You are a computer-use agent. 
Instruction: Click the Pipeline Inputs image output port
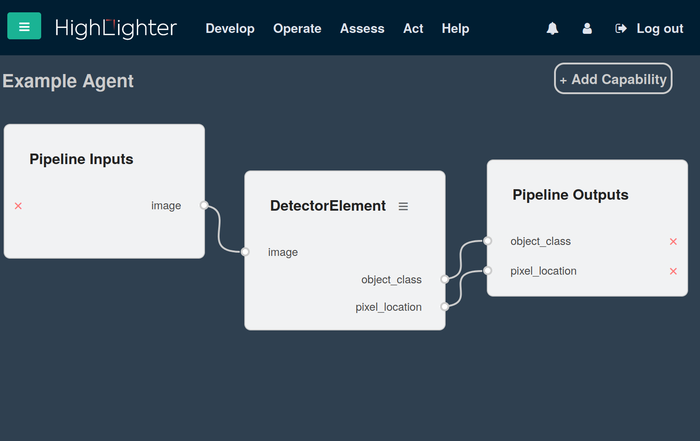tap(204, 206)
